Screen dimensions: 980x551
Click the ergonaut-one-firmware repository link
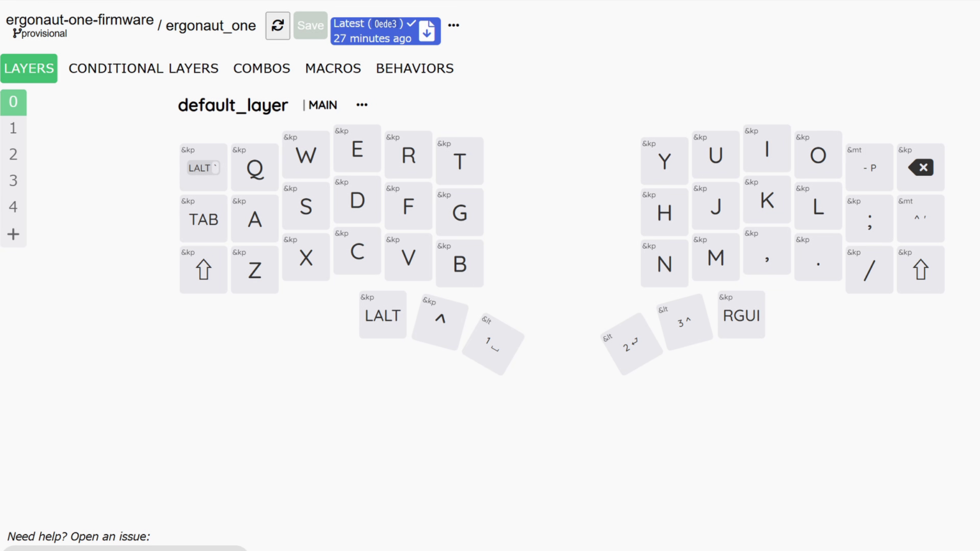pyautogui.click(x=80, y=20)
